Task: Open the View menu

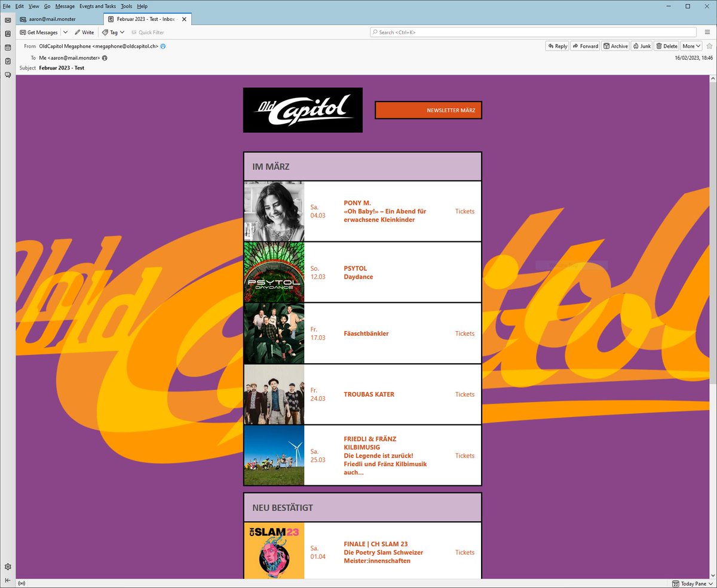Action: tap(34, 6)
